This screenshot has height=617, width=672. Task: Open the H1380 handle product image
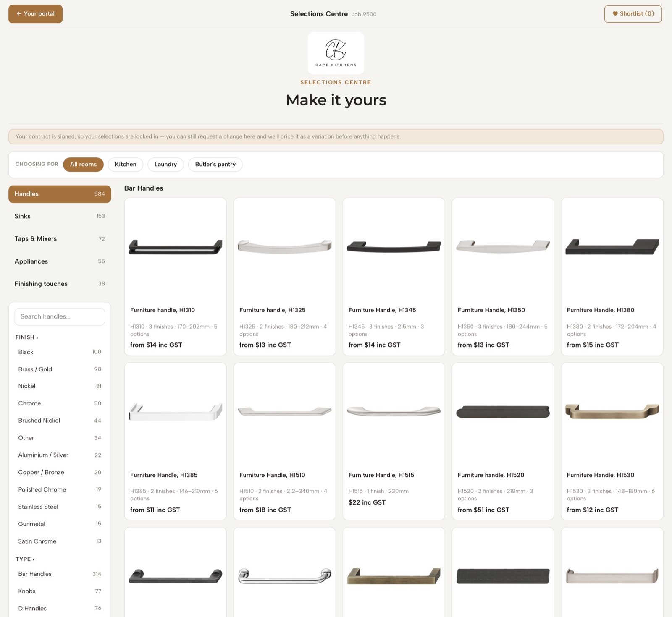(x=612, y=247)
